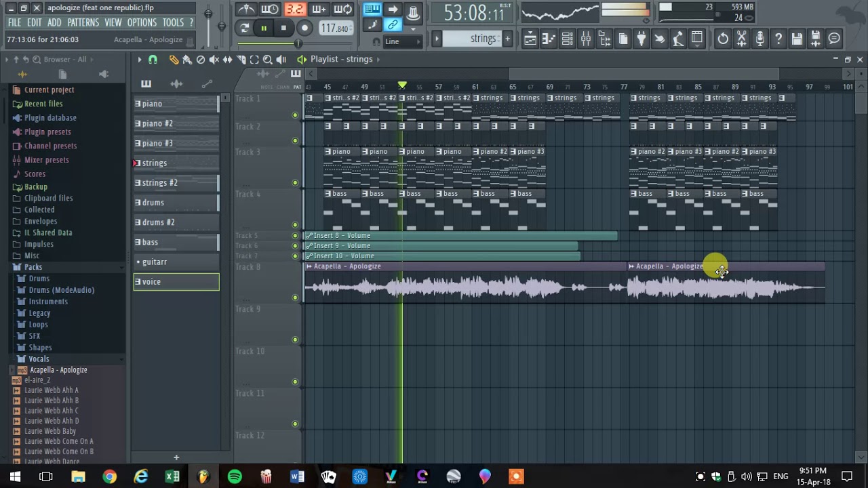
Task: Open the FILE menu
Action: (x=14, y=22)
